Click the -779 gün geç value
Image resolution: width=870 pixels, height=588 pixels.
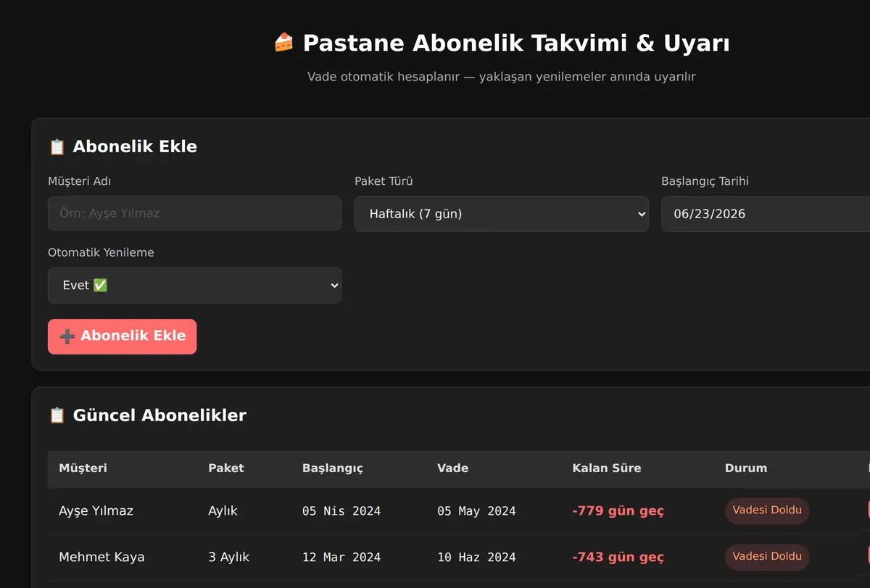pyautogui.click(x=618, y=511)
